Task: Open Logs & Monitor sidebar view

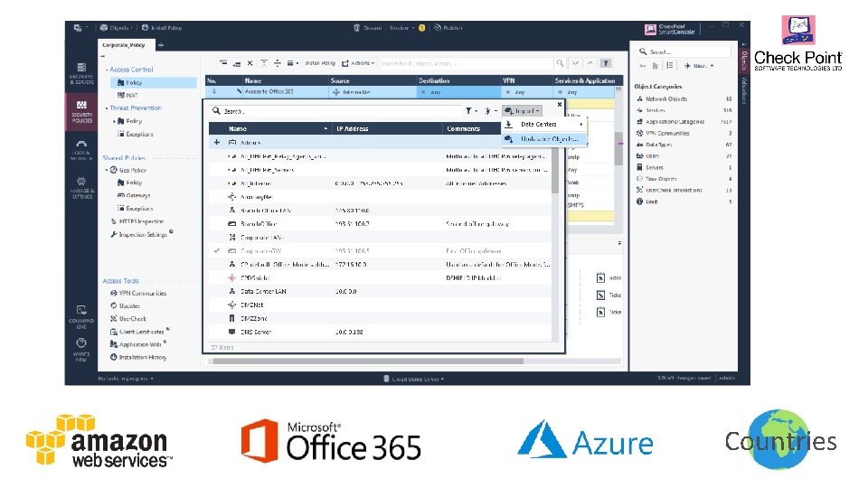Action: click(81, 150)
